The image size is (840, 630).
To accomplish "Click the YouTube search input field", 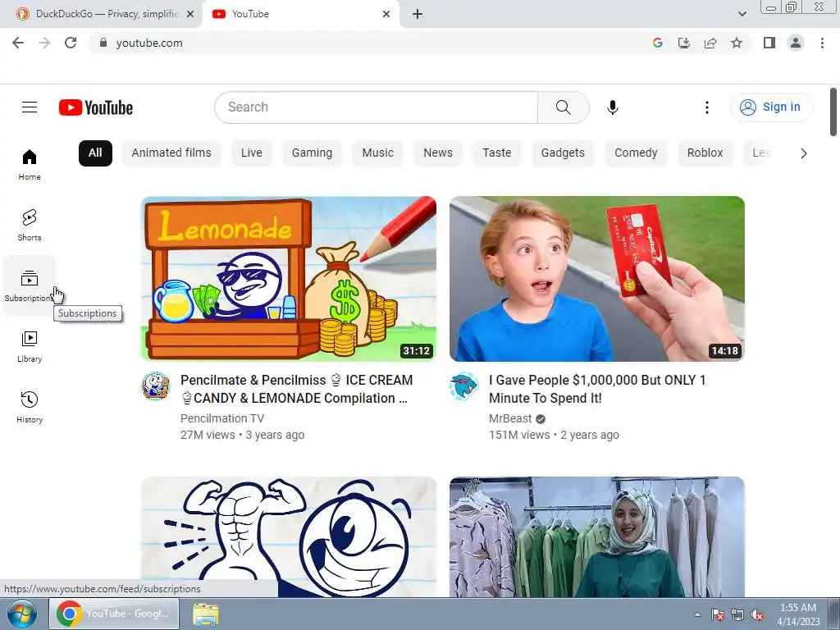I will (376, 107).
